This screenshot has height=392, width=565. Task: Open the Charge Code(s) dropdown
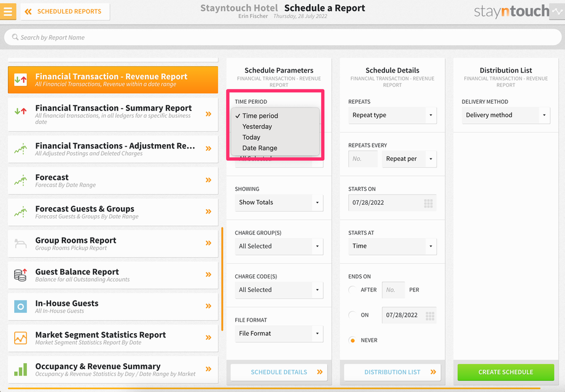coord(279,290)
